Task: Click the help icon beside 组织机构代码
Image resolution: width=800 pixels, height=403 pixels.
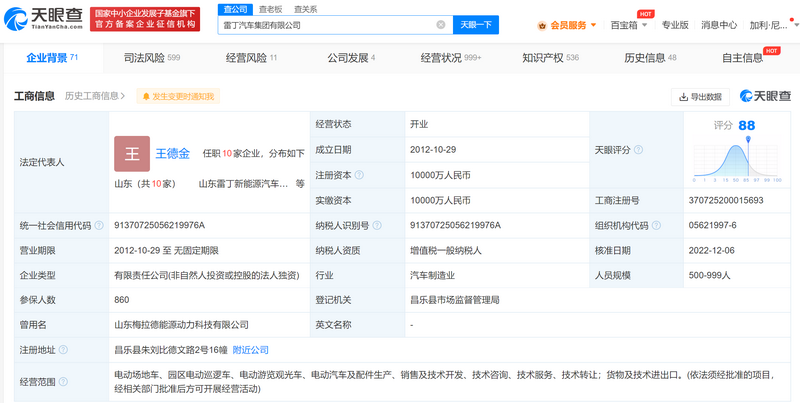Action: tap(656, 225)
